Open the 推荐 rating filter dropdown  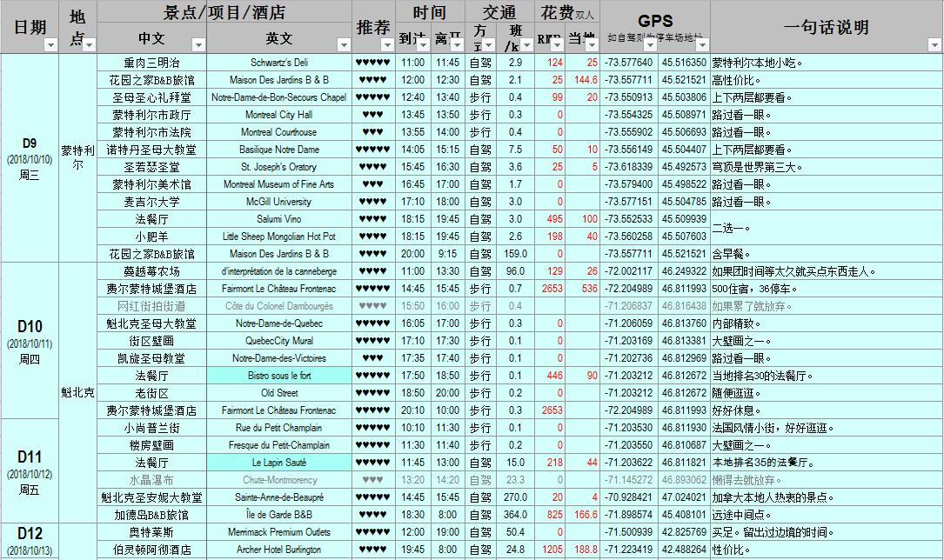[387, 45]
